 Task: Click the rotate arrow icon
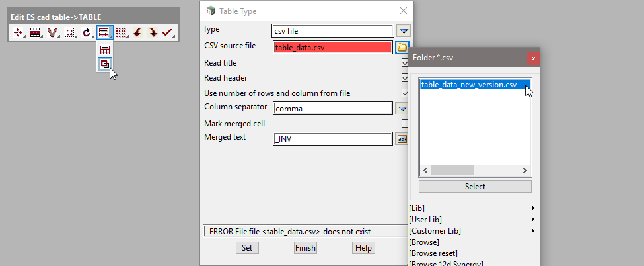point(87,32)
